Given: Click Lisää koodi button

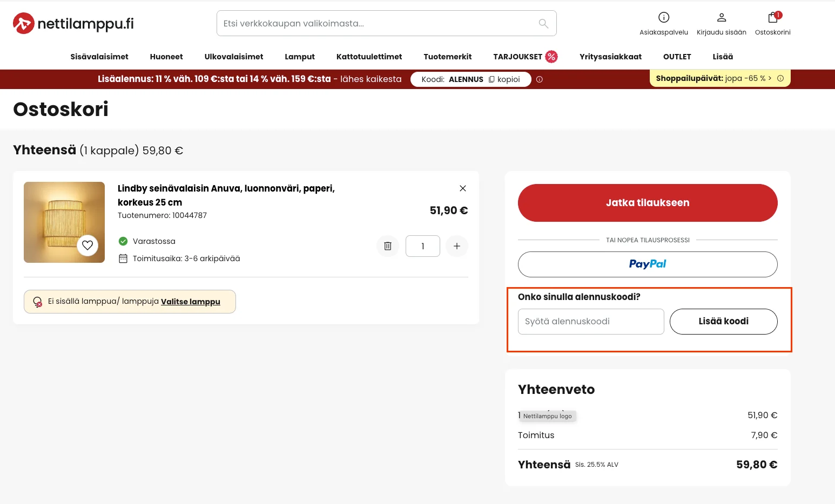Looking at the screenshot, I should 724,322.
